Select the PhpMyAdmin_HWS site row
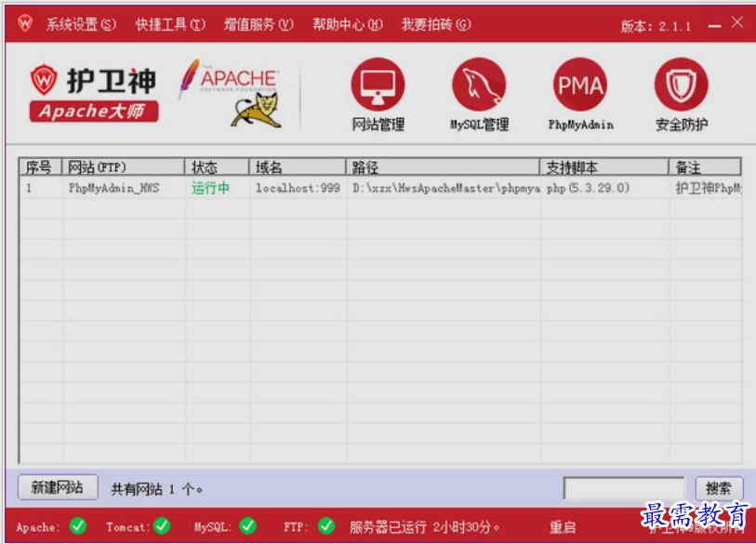This screenshot has width=756, height=544. pos(380,188)
